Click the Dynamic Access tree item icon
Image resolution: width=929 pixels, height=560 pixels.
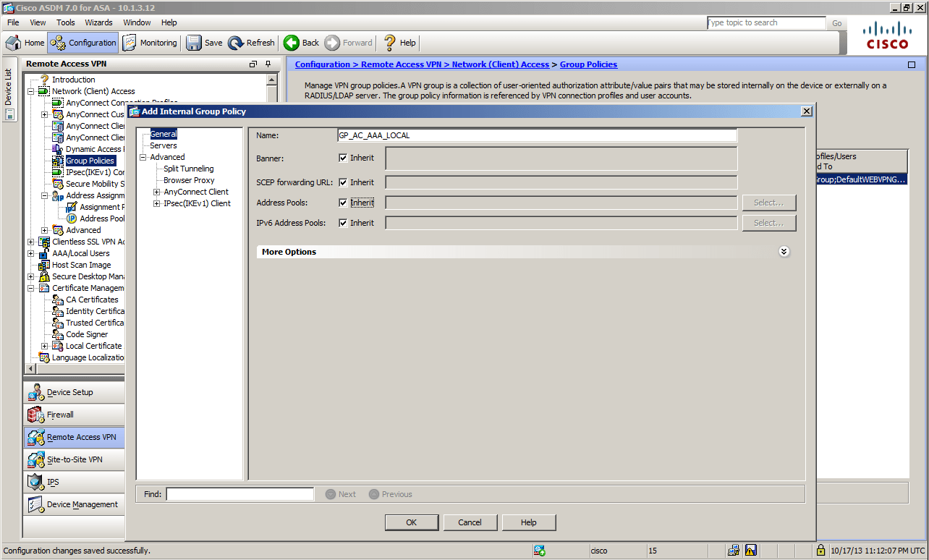click(58, 149)
